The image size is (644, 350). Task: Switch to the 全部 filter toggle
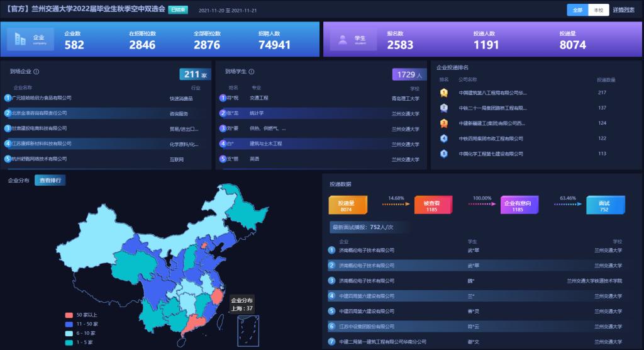[577, 10]
